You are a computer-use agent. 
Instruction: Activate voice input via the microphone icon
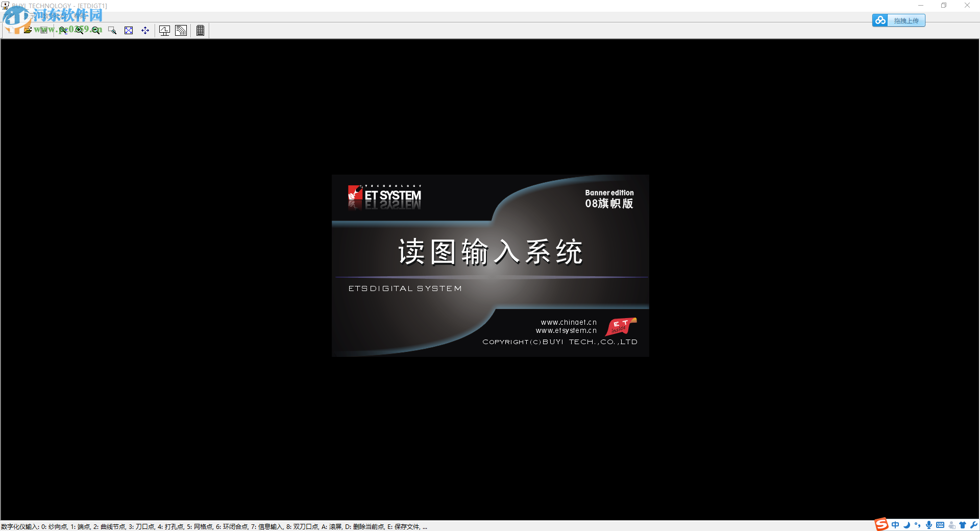(x=929, y=525)
